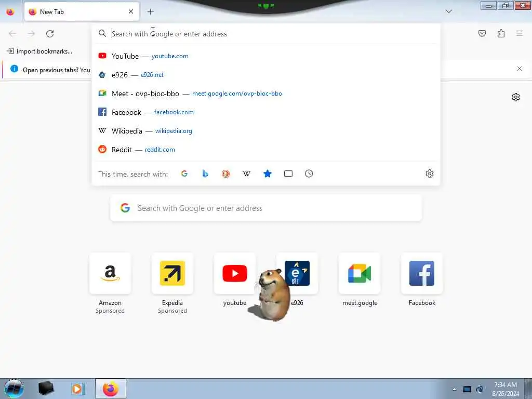Search in History clock icon
Screen dimensions: 532x399
[x=309, y=174]
